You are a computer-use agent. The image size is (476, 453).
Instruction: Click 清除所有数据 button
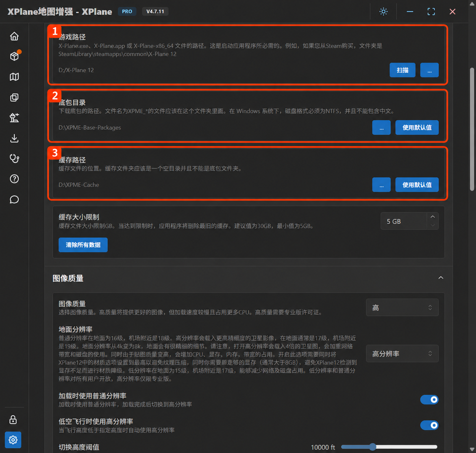(83, 245)
